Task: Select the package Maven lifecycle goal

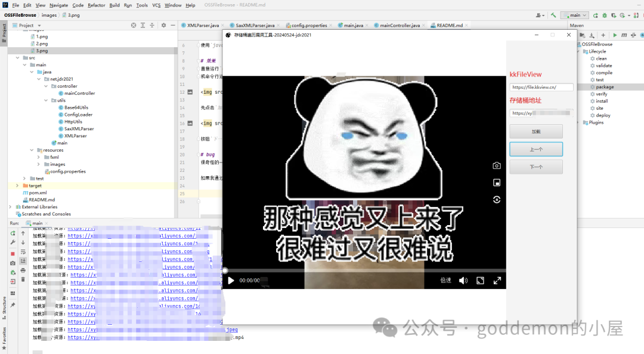Action: pos(605,87)
